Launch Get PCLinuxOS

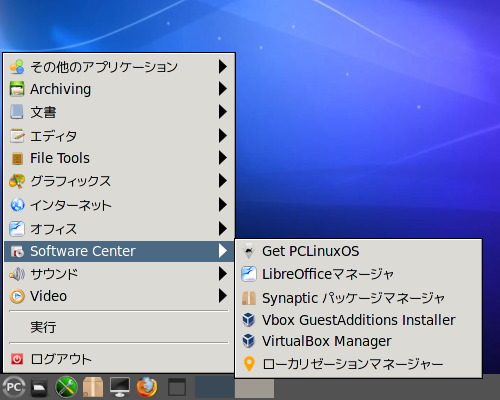pos(359,251)
